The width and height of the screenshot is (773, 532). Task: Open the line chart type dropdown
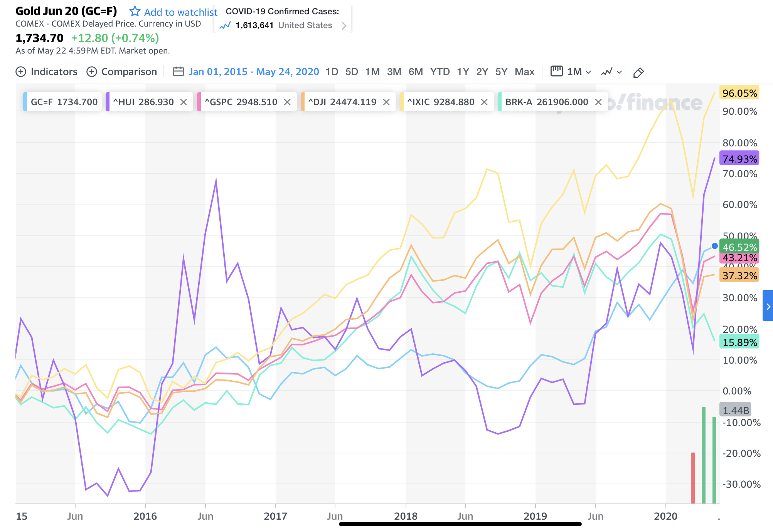[611, 72]
